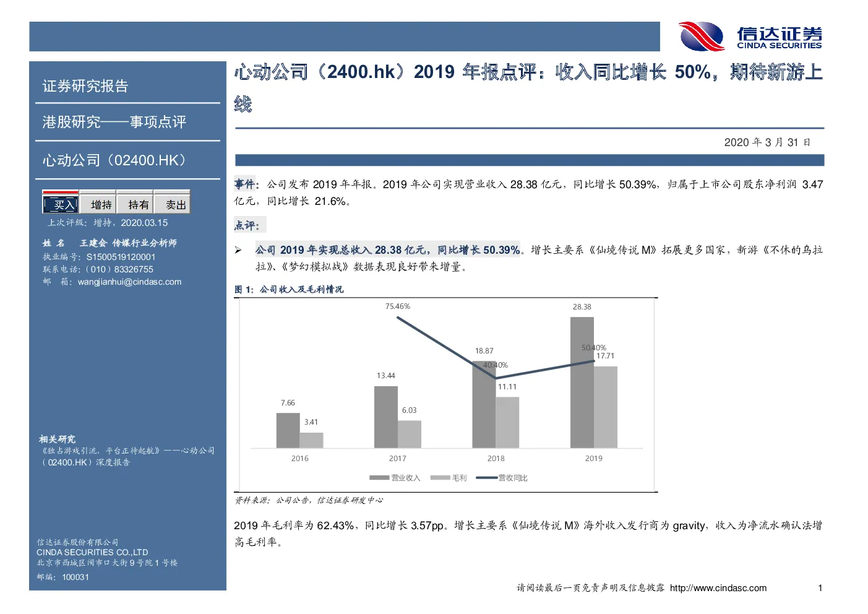Click the 证券研究报告 sidebar heading
Screen dimensions: 868x614
[85, 86]
